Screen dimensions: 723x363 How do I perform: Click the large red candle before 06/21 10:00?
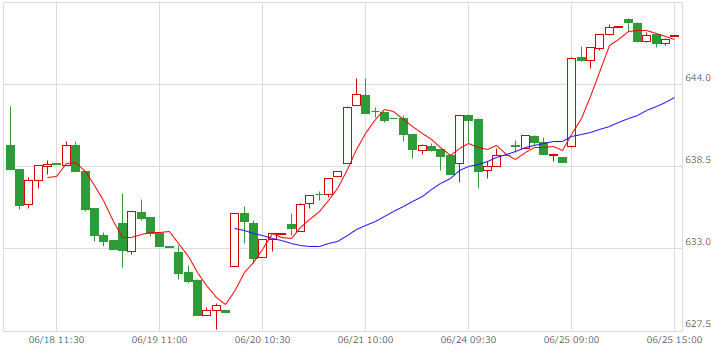[x=347, y=135]
